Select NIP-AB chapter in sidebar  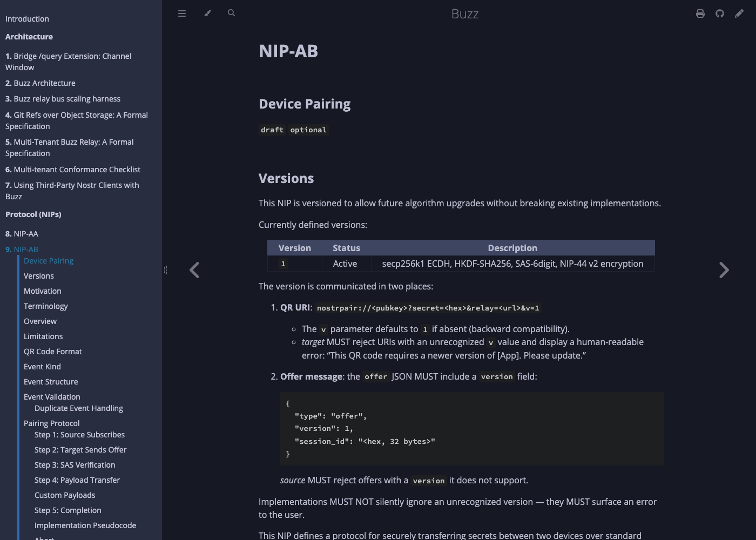coord(22,249)
